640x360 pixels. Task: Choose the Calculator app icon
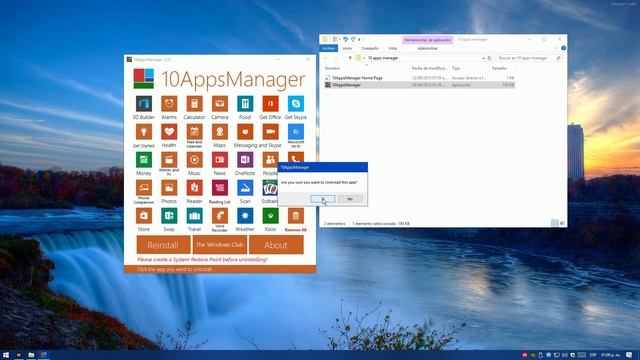click(x=194, y=104)
